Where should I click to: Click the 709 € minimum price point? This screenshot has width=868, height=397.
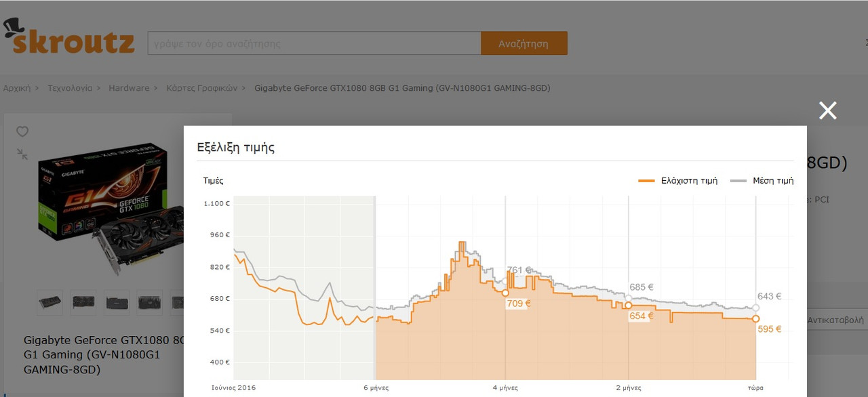505,293
